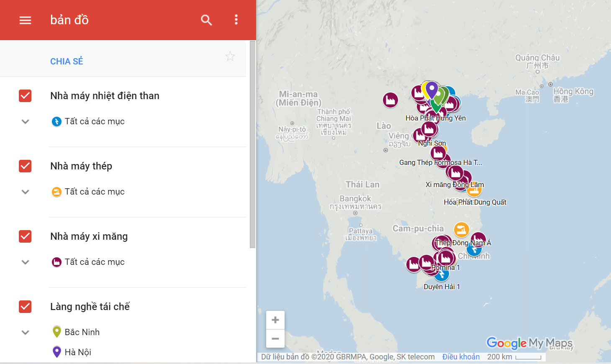Expand the Nhà máy nhiệt điện than items
Viewport: 611px width, 364px height.
click(25, 122)
